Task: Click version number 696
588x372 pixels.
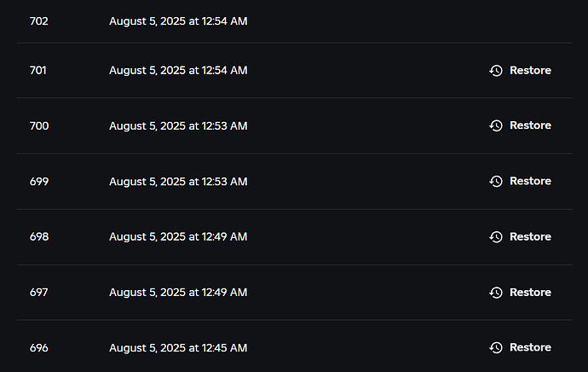Action: point(38,347)
